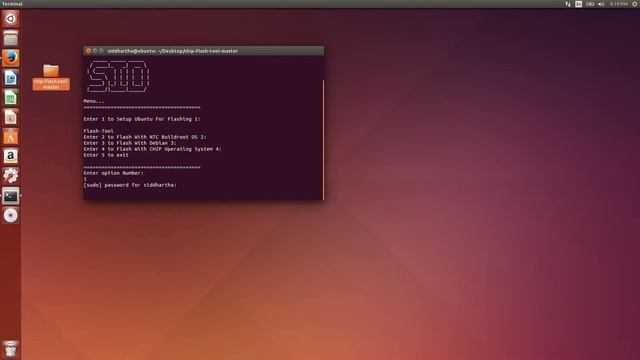Click the 'Terminal' label in top panel
The width and height of the screenshot is (640, 360).
point(12,4)
